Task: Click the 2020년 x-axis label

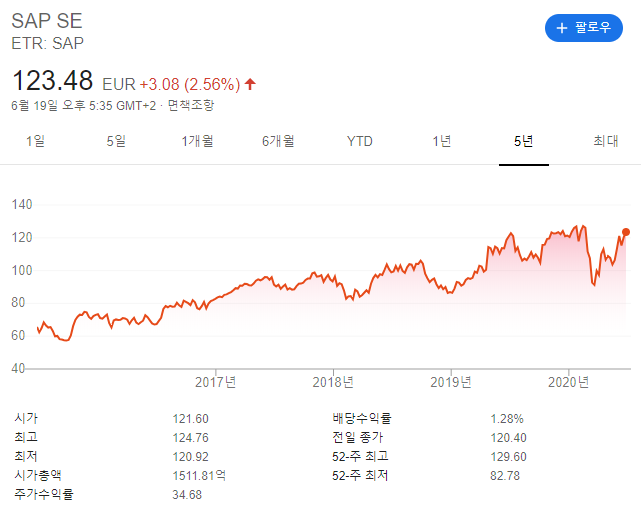Action: point(569,383)
